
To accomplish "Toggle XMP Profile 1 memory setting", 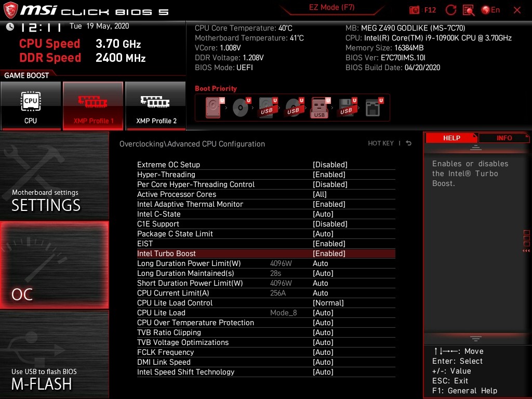I will pyautogui.click(x=93, y=105).
